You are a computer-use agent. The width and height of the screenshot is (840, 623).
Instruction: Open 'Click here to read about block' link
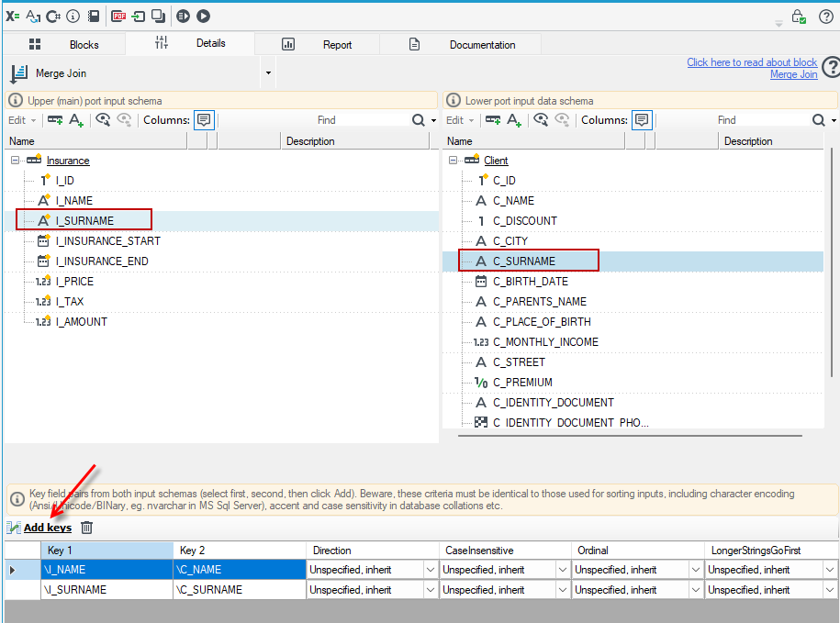pyautogui.click(x=752, y=62)
